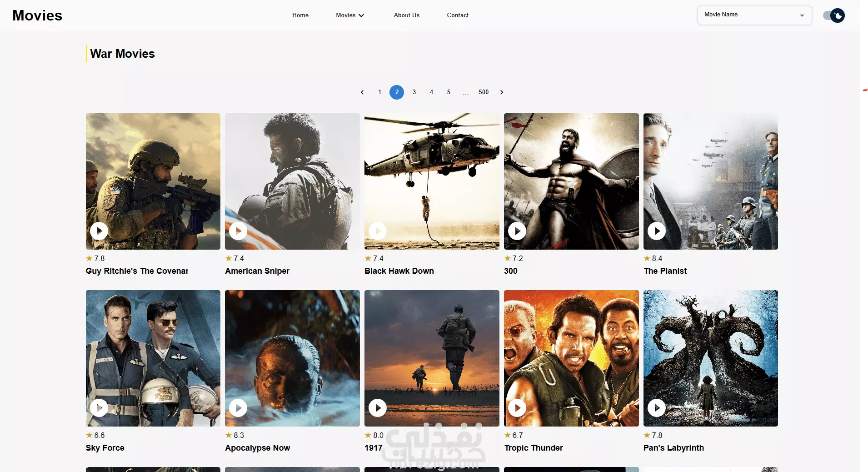The height and width of the screenshot is (472, 868).
Task: Open the 300 movie poster
Action: pyautogui.click(x=571, y=181)
